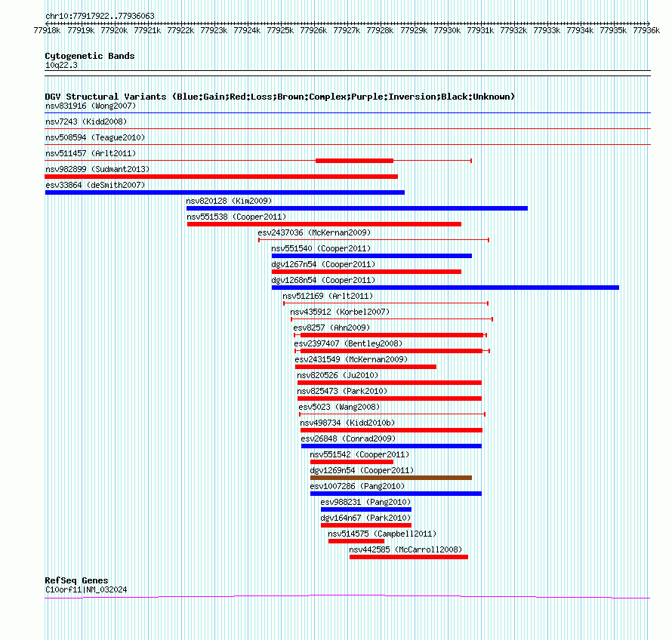Click the esv1007286 (Pang2010) label
Screen dimensions: 672x640
click(357, 486)
